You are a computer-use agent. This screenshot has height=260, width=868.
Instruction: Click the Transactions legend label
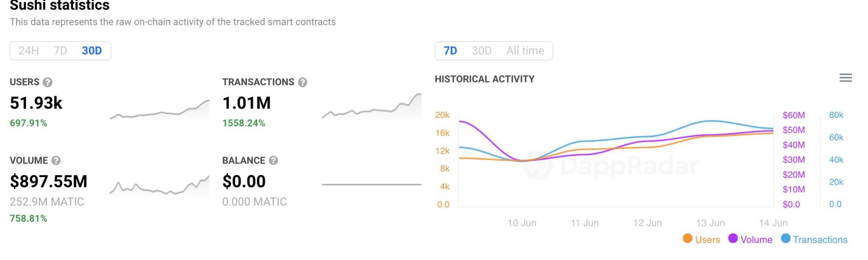pyautogui.click(x=820, y=240)
